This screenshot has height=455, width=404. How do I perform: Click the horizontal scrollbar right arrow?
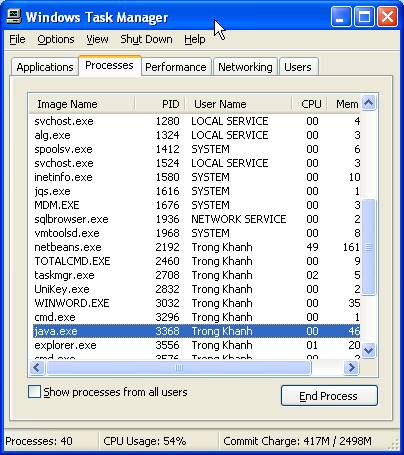tap(352, 368)
